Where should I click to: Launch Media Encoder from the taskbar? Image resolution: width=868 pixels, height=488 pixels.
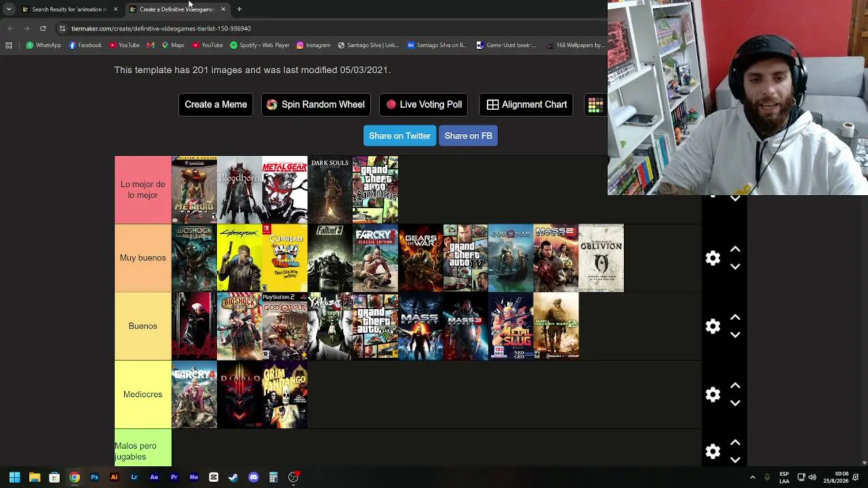point(194,477)
